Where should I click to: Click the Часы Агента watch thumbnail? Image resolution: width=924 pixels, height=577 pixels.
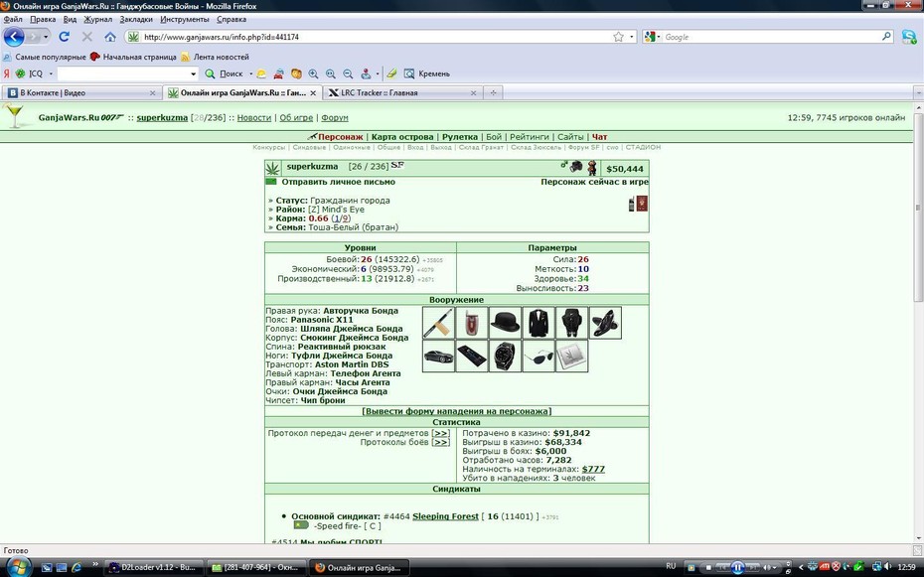[x=505, y=356]
